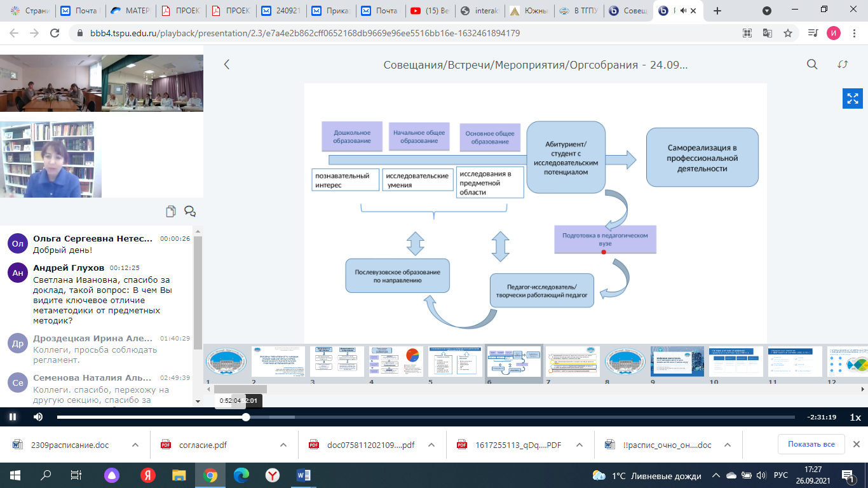This screenshot has height=488, width=868.
Task: Click the chat panel scroll-up arrow
Action: tap(198, 231)
